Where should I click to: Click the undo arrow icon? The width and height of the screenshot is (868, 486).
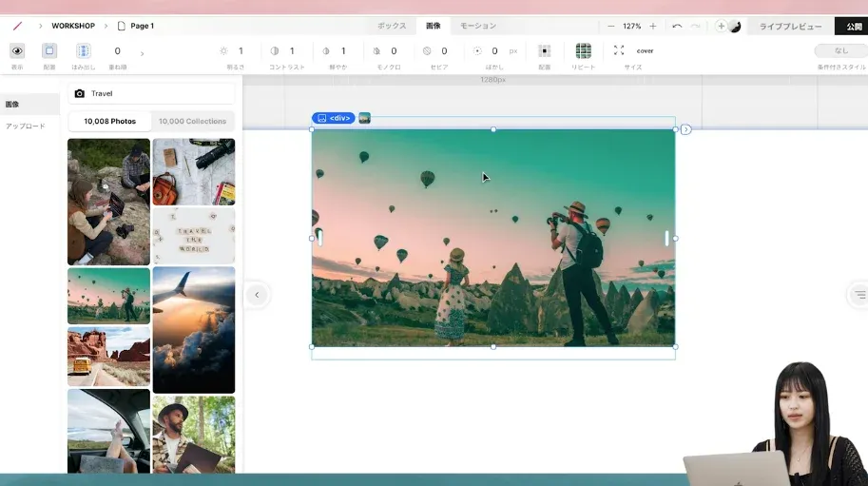(677, 26)
